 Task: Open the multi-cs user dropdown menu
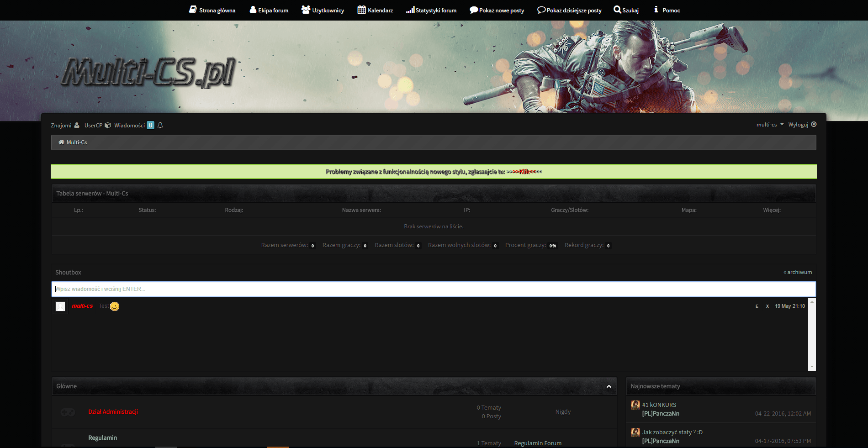pyautogui.click(x=770, y=125)
